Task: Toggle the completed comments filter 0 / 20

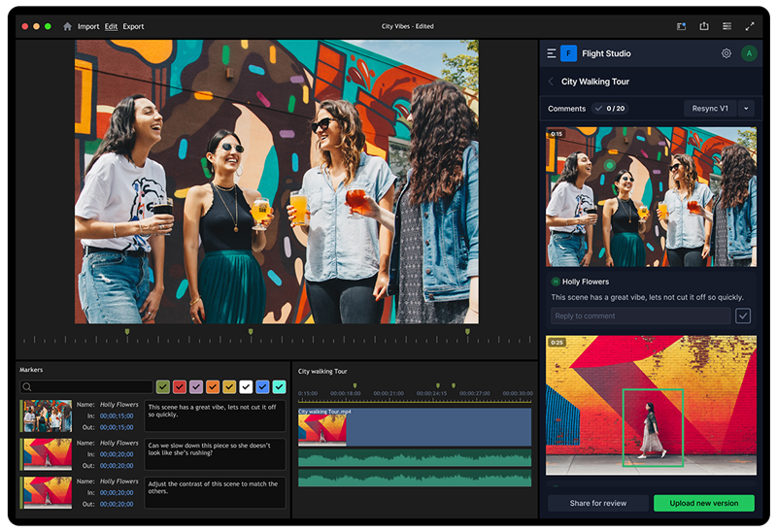Action: [x=610, y=109]
